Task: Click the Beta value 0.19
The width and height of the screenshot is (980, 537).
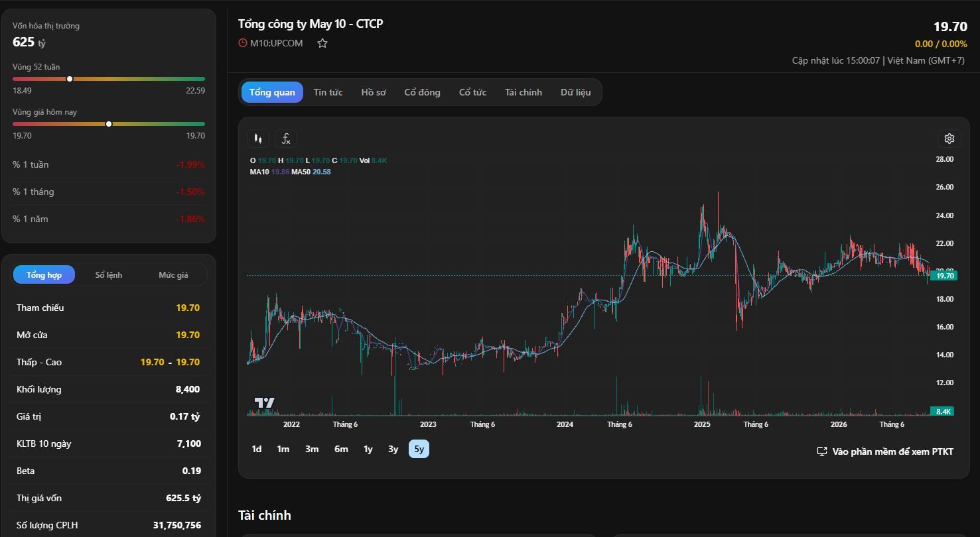Action: coord(192,471)
